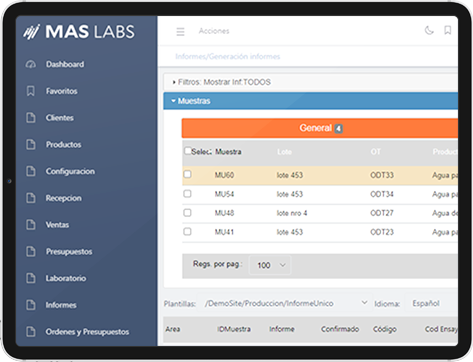This screenshot has height=362, width=473.
Task: Click the MU41 sample cell
Action: 224,232
